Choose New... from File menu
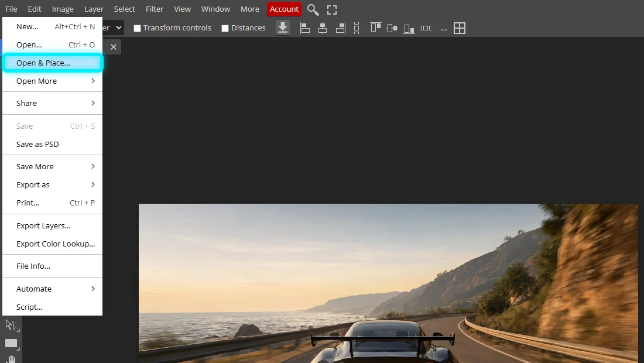The height and width of the screenshot is (363, 644). tap(53, 27)
